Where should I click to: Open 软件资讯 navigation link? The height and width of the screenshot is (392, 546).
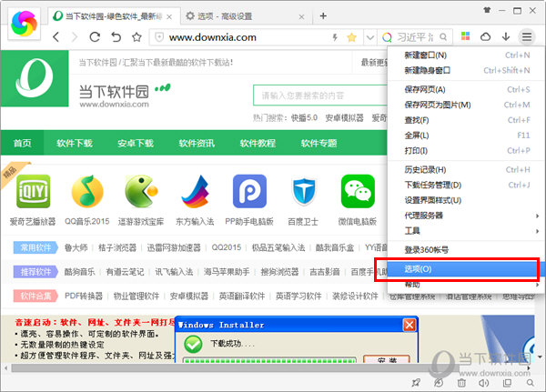pos(197,143)
